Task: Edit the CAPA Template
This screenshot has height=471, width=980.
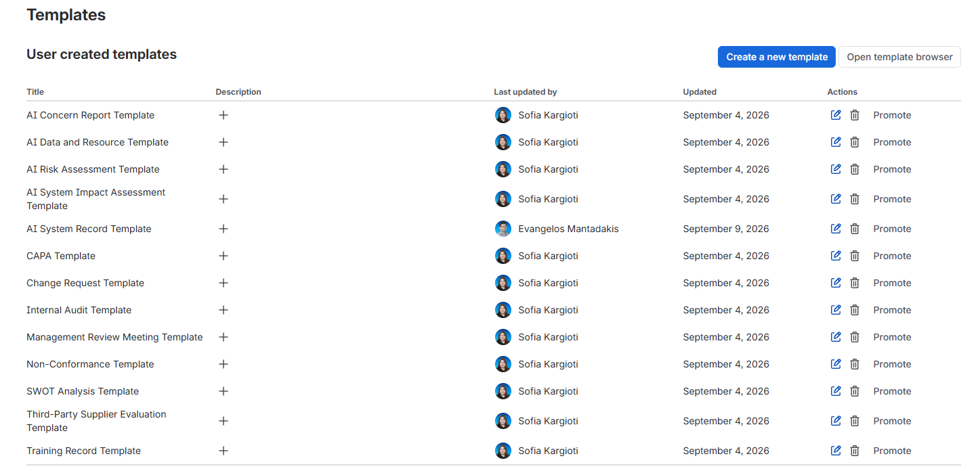Action: coord(836,256)
